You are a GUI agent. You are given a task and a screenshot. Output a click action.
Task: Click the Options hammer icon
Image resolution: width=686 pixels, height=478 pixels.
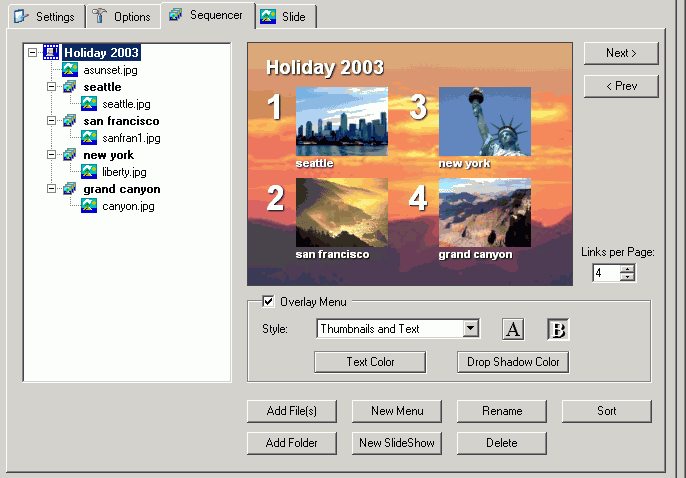(99, 15)
